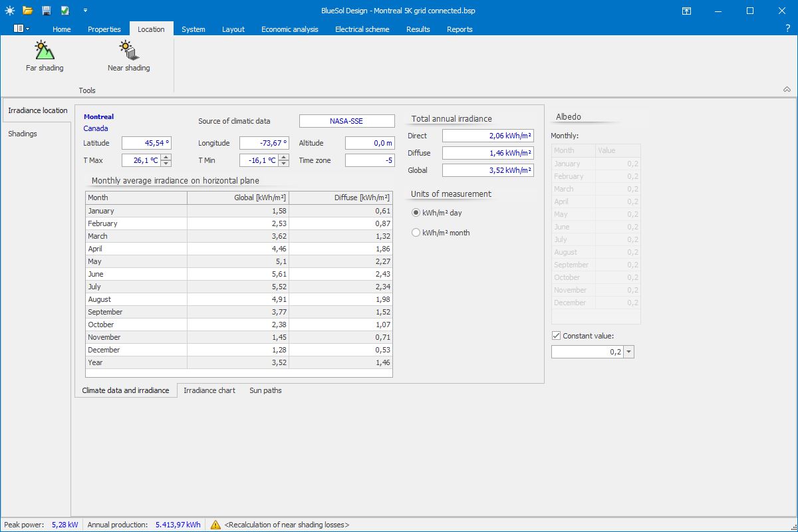Screen dimensions: 798x532
Task: Click the Global [kWh/m²] column header
Action: point(238,198)
